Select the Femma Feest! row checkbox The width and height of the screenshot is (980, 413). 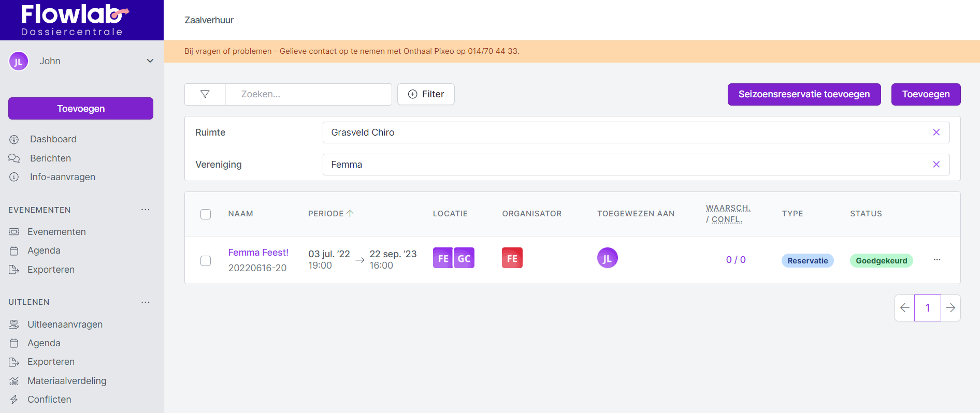(x=206, y=261)
